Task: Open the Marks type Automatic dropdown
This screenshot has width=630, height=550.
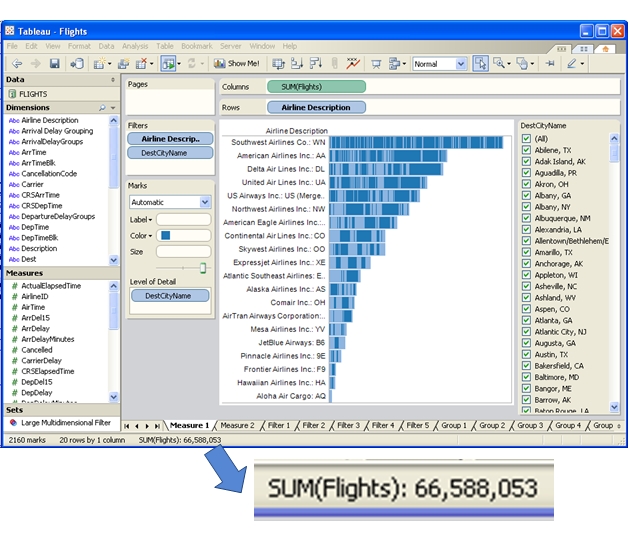Action: 205,202
